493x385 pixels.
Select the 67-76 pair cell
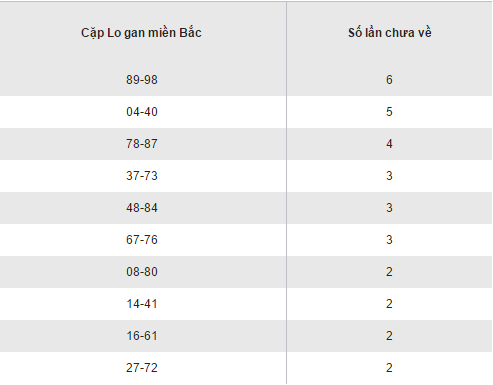click(142, 240)
